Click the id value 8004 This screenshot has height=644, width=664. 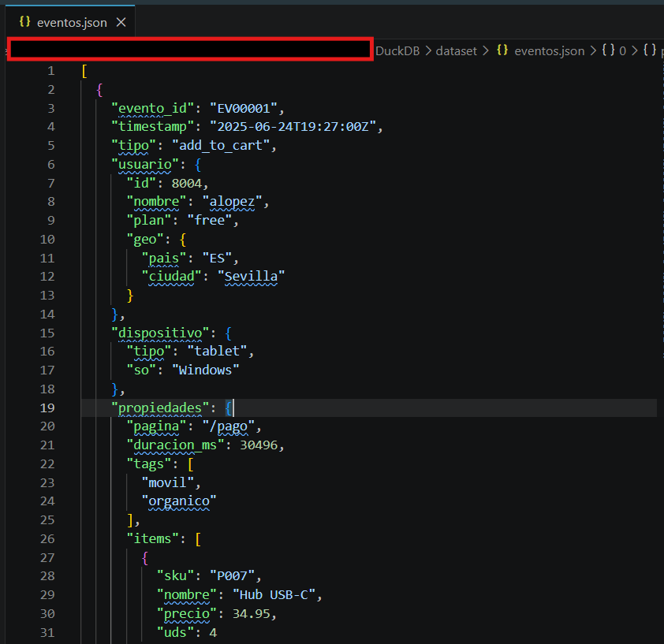pyautogui.click(x=186, y=184)
